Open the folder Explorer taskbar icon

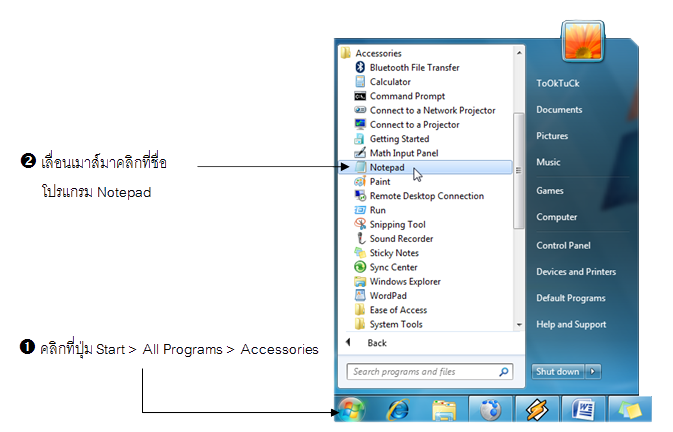(444, 410)
